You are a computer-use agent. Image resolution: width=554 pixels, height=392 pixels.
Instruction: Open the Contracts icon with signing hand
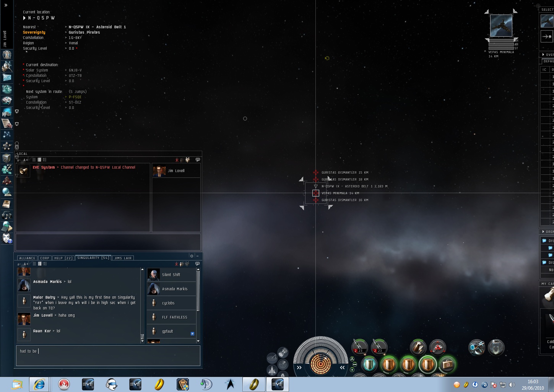pos(6,124)
